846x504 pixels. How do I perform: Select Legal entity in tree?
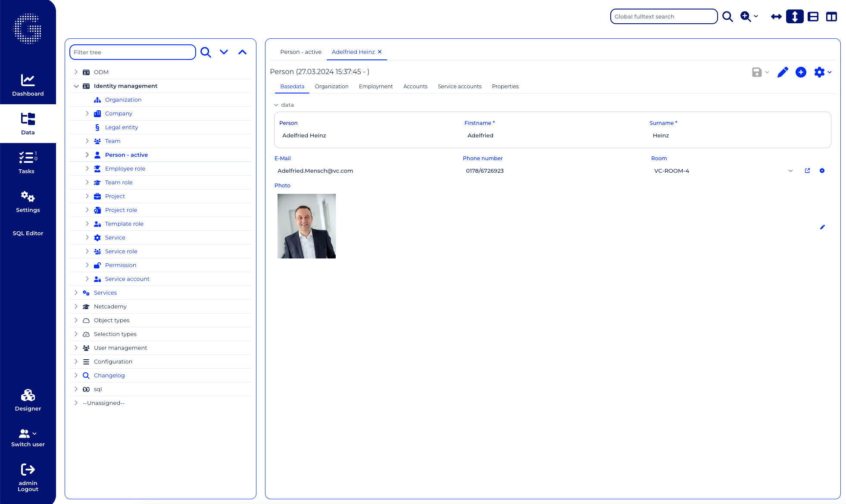[x=122, y=128]
